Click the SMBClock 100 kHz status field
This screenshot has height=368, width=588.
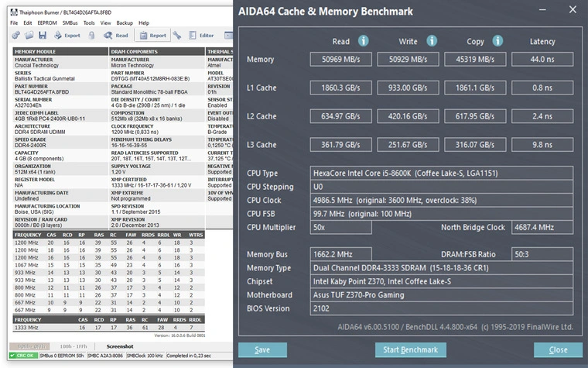[145, 356]
